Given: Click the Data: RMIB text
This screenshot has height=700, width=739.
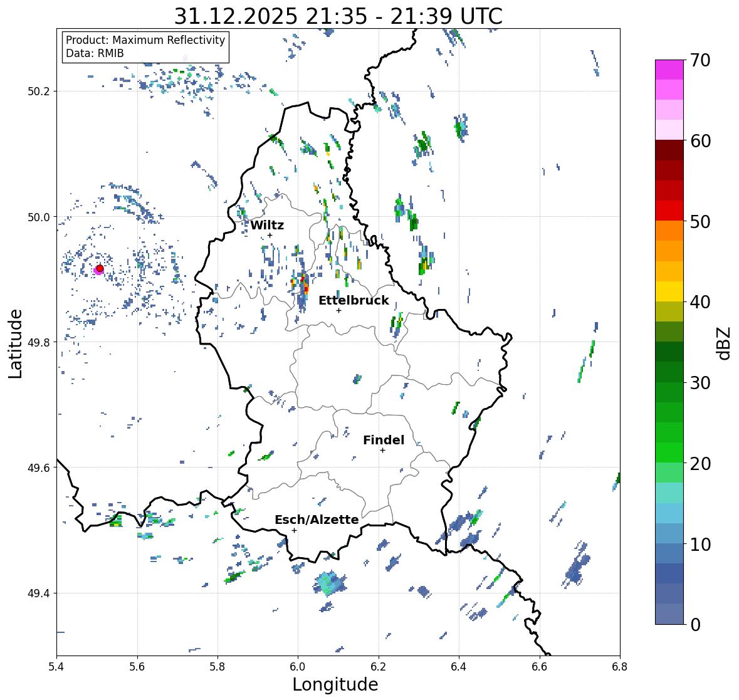Looking at the screenshot, I should (95, 53).
